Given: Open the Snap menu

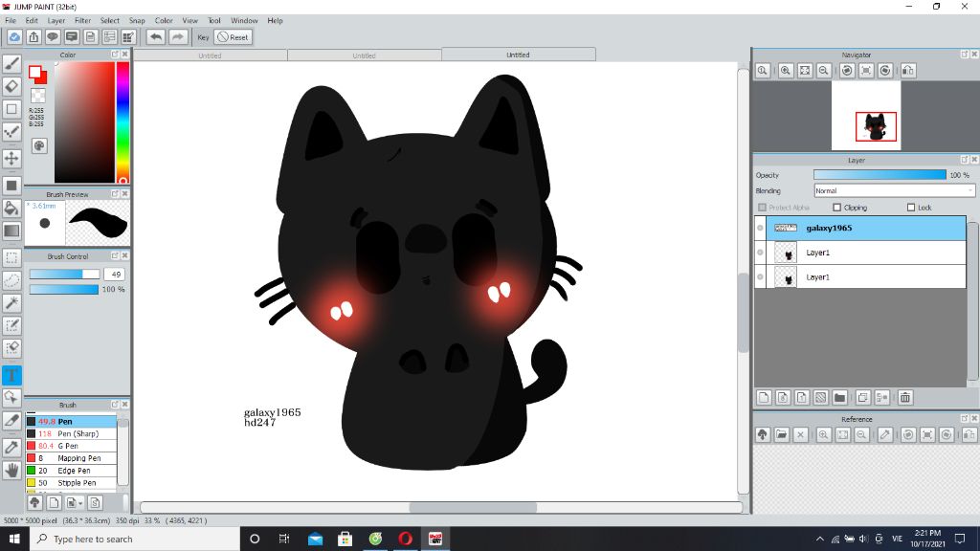Looking at the screenshot, I should pos(137,21).
